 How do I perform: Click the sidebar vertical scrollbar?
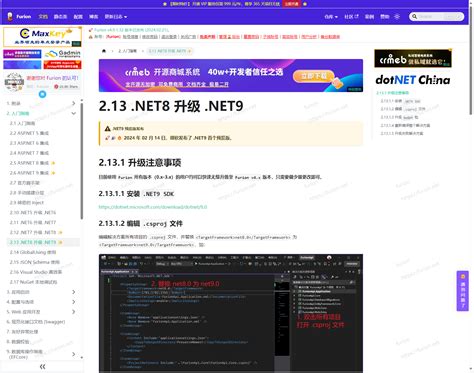[x=82, y=160]
